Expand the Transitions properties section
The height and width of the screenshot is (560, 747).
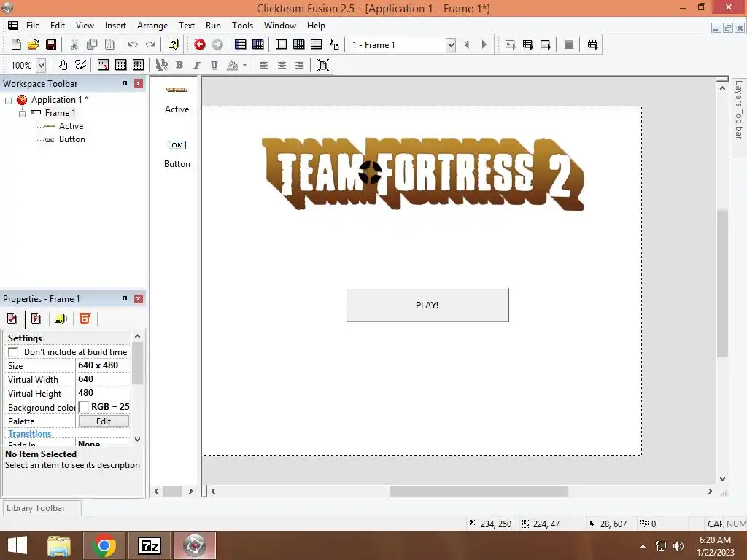29,434
